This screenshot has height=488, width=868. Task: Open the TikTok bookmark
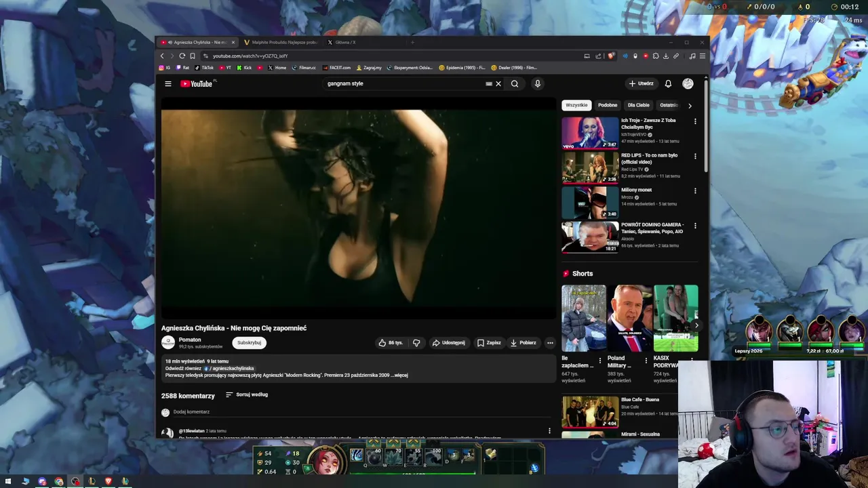[204, 68]
